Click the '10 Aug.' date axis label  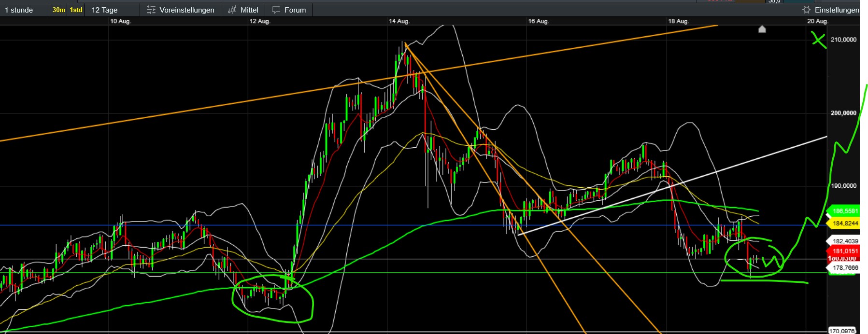pos(120,21)
